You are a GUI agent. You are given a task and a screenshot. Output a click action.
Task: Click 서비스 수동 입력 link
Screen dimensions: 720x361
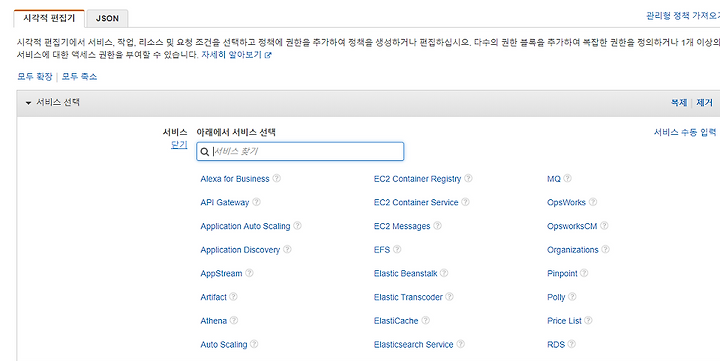(x=685, y=132)
